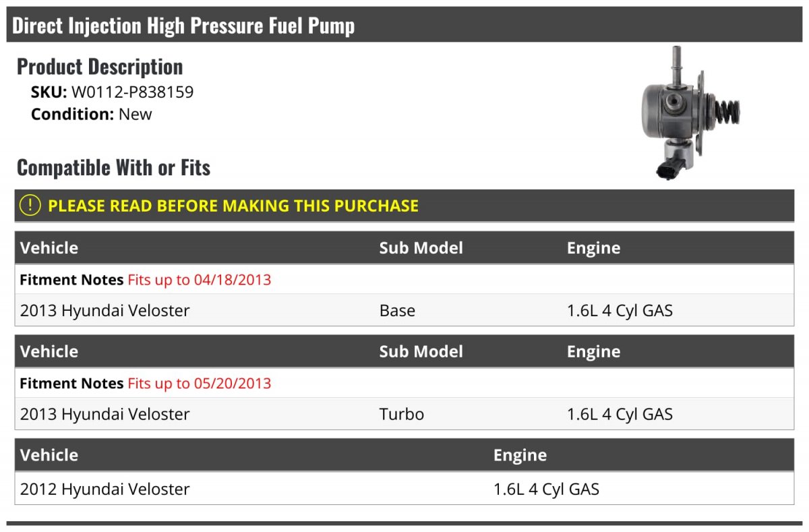Click the Product Description heading
809x532 pixels.
100,67
